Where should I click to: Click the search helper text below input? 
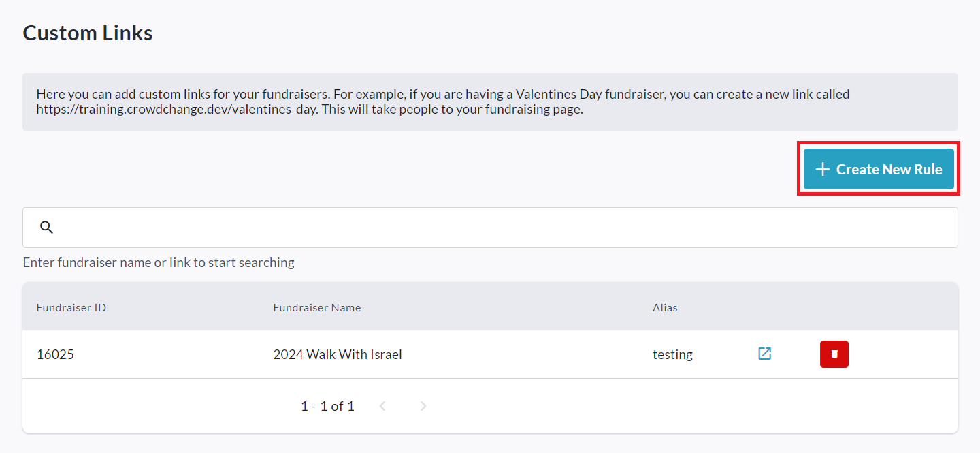coord(159,262)
